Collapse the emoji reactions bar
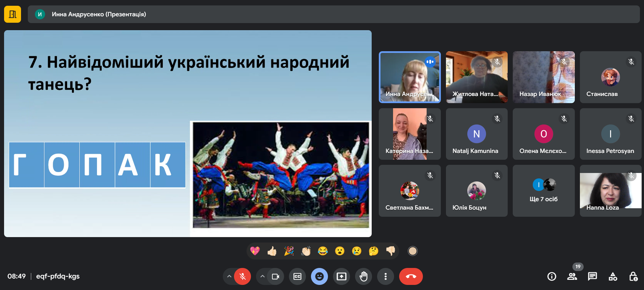 click(319, 276)
